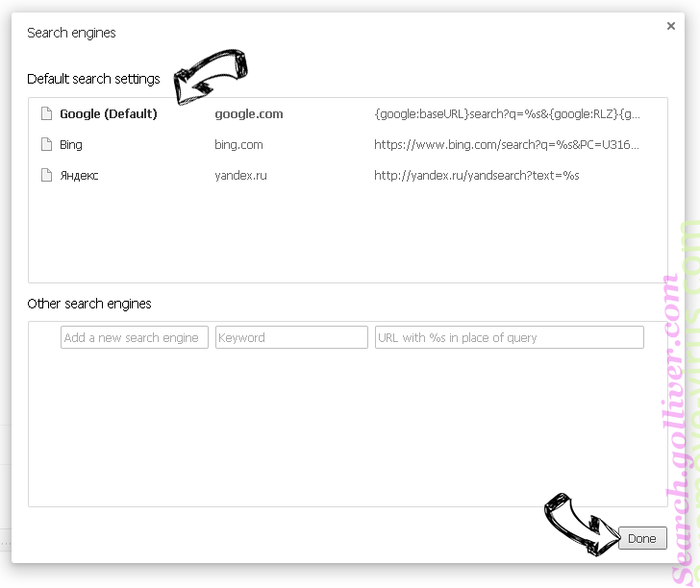Click the yandex.ru/yandsearch URL text
The height and width of the screenshot is (588, 700).
pos(476,175)
